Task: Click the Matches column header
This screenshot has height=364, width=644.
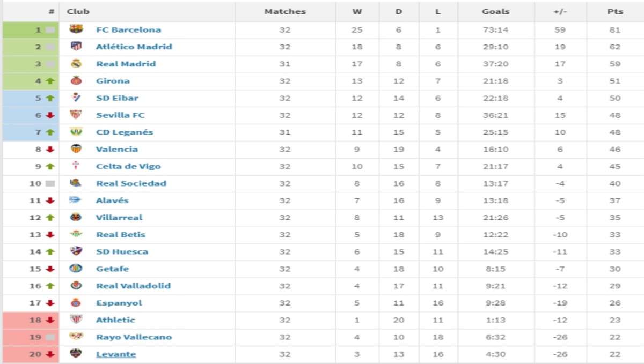Action: (x=285, y=11)
